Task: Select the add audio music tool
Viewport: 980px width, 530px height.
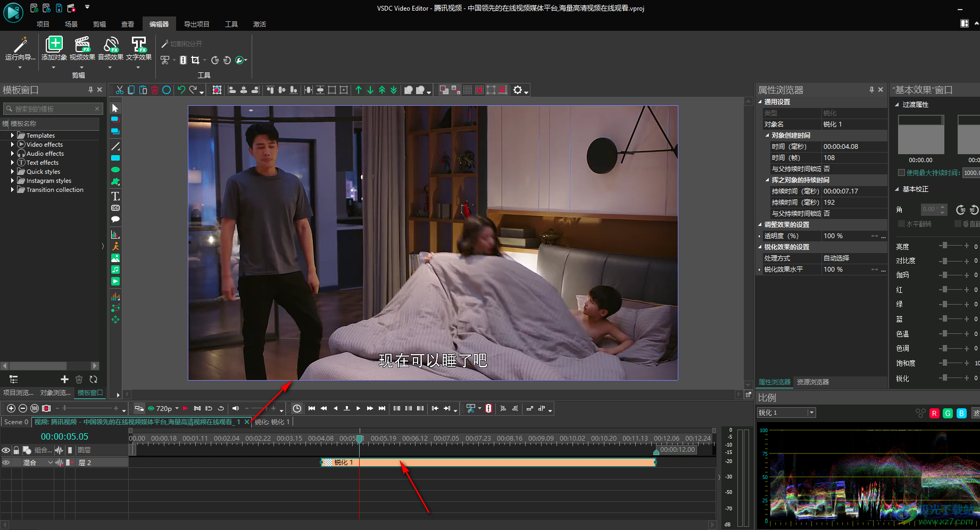Action: point(115,270)
